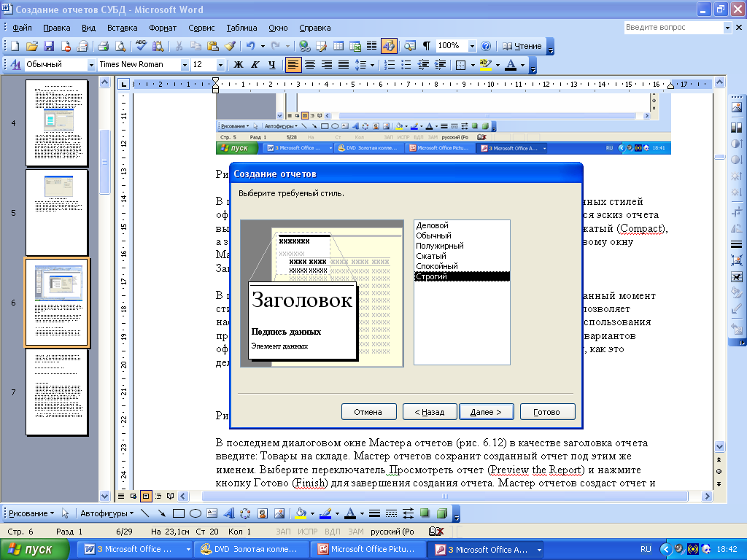Activate the Format Painter brush
The width and height of the screenshot is (747, 560).
coord(230,46)
